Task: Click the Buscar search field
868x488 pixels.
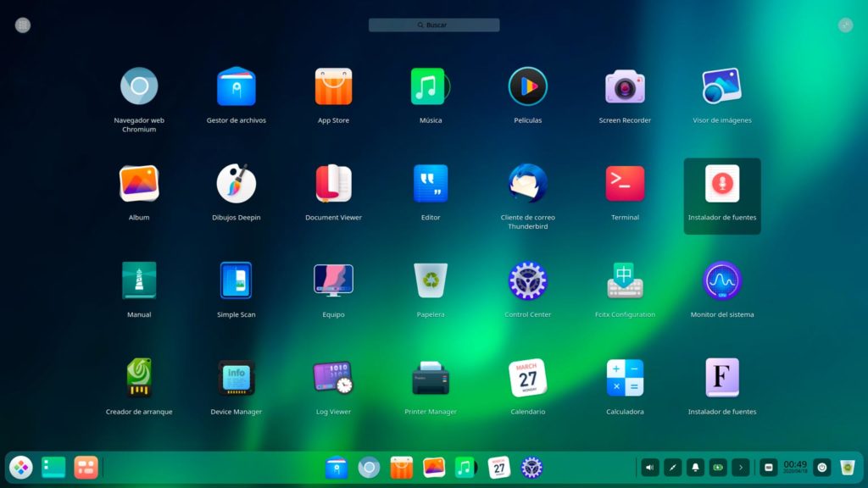Action: coord(434,25)
